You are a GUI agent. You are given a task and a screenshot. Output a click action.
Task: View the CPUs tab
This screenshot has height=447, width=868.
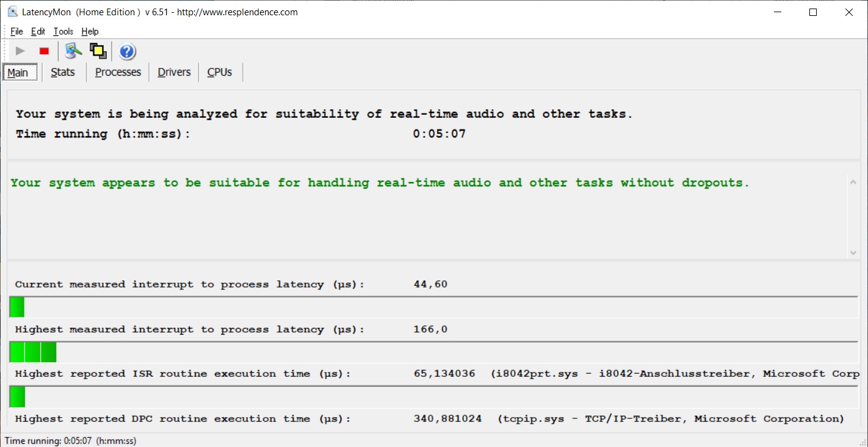[220, 72]
